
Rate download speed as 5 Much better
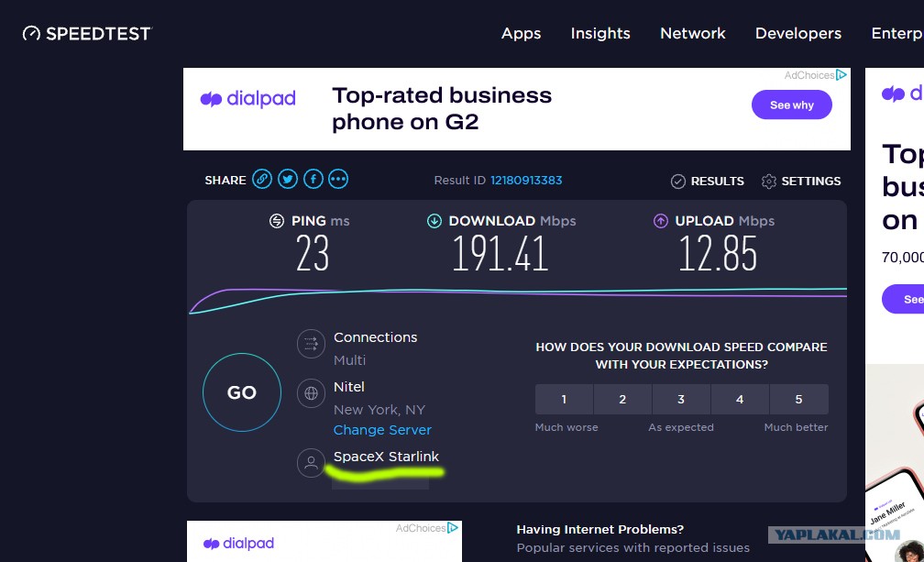click(799, 400)
